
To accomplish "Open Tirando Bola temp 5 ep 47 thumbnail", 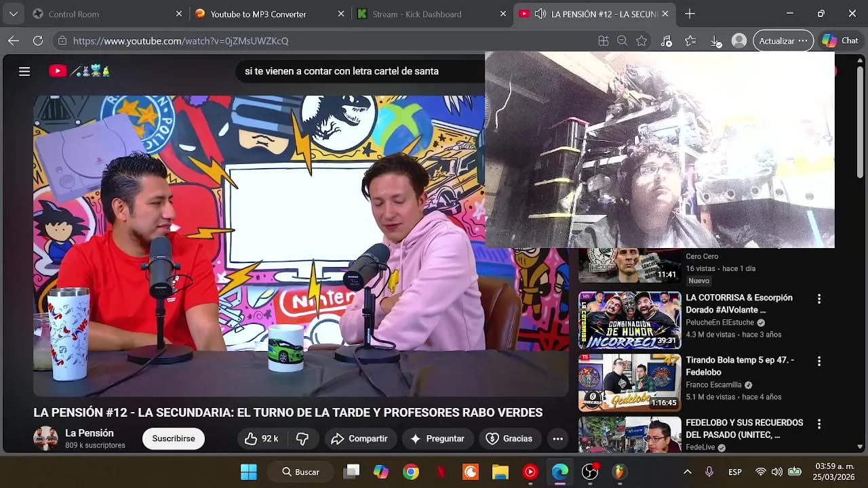I will (x=629, y=383).
